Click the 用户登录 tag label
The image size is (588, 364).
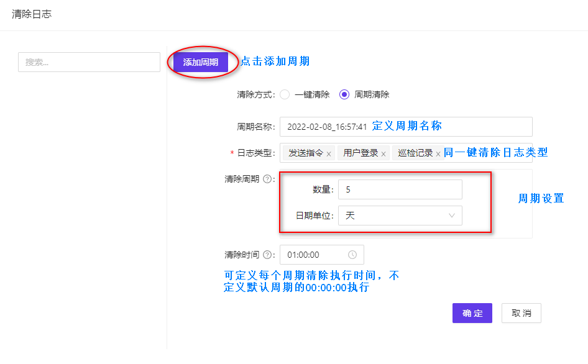tap(360, 152)
